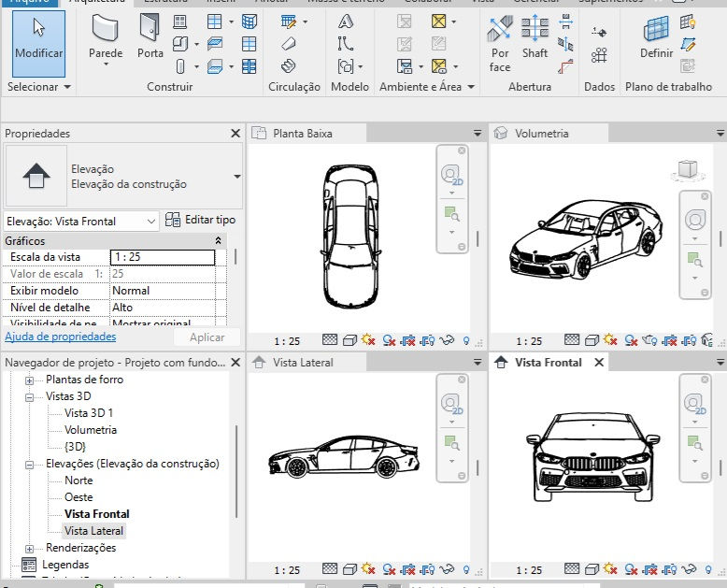
Task: Choose the Shaft opening tool
Action: pos(535,36)
